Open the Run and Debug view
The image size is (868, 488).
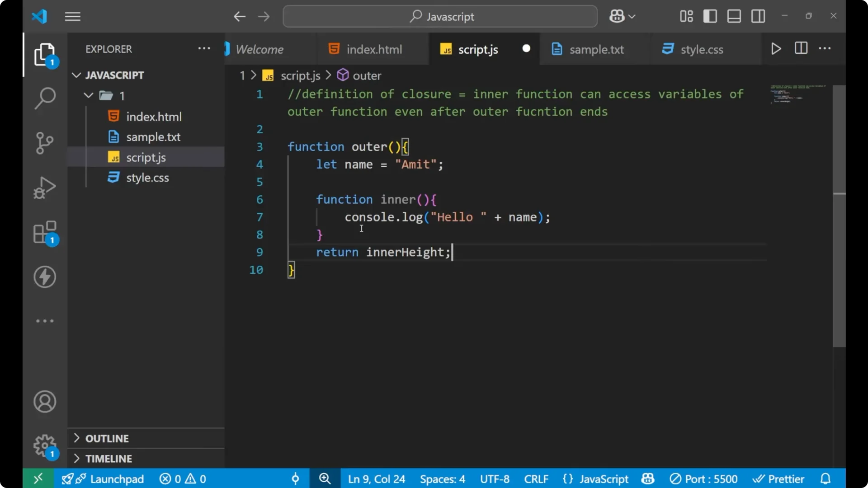point(44,187)
